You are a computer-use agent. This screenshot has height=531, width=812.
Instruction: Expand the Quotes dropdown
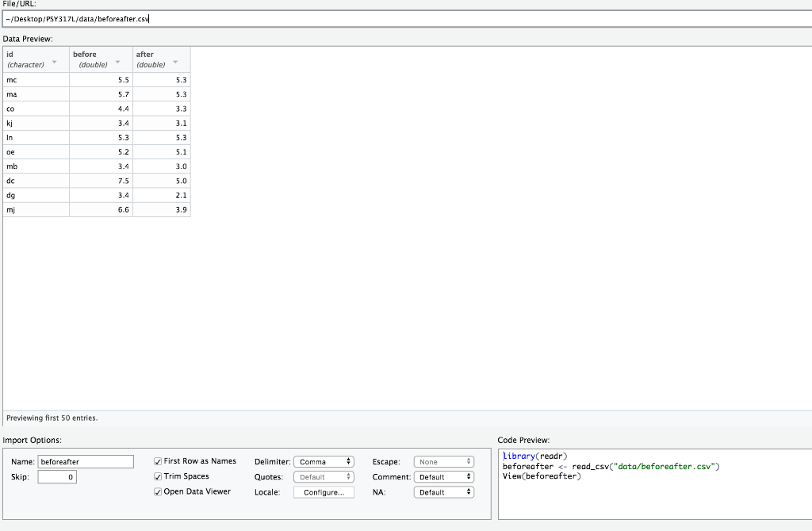click(324, 477)
